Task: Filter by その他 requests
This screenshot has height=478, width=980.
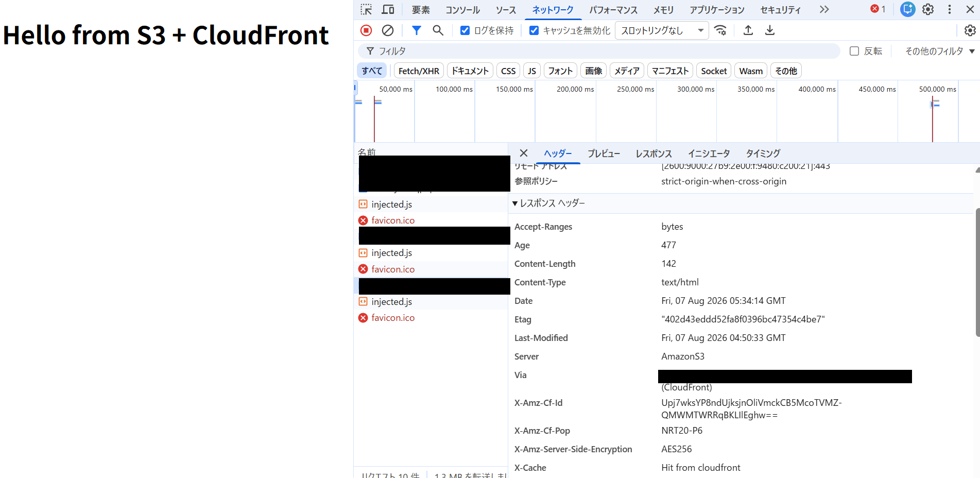Action: point(786,71)
